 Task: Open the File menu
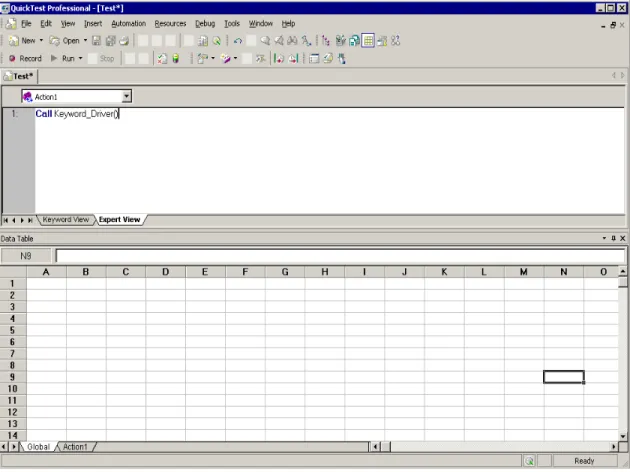point(26,24)
